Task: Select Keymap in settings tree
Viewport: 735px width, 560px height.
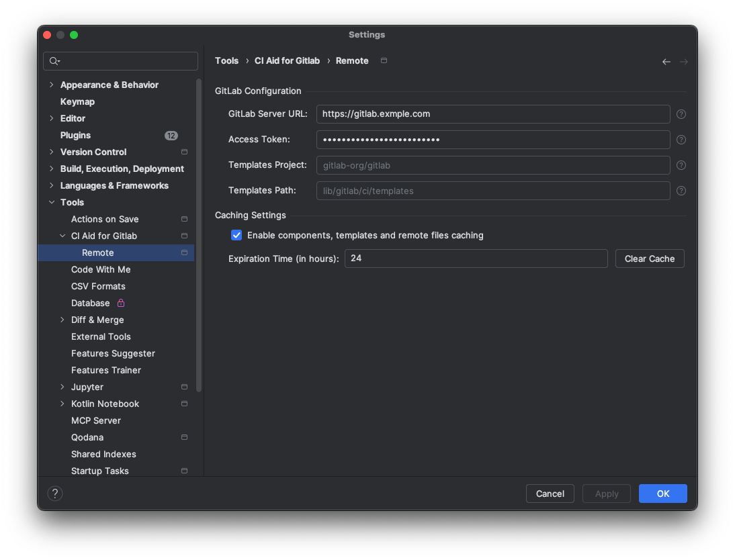Action: (77, 101)
